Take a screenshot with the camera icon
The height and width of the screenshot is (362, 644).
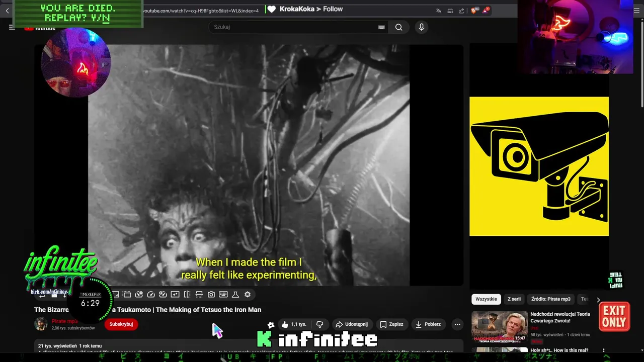(x=211, y=295)
